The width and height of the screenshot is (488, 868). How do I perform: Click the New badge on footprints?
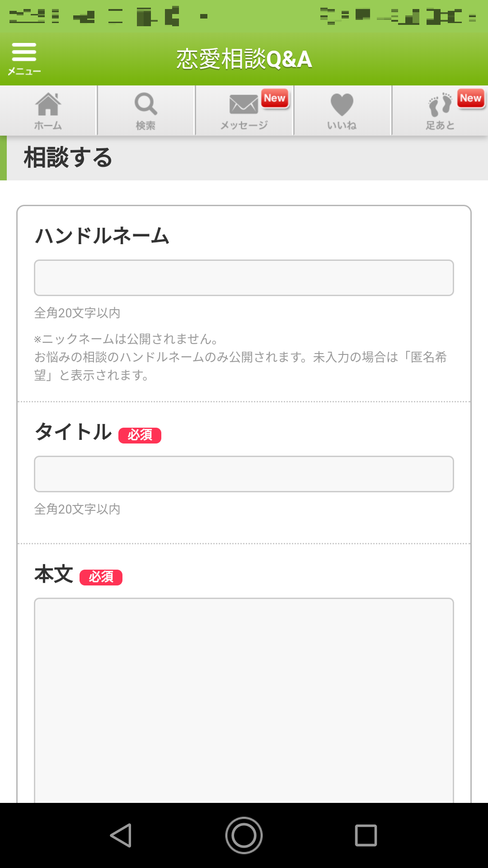[471, 98]
